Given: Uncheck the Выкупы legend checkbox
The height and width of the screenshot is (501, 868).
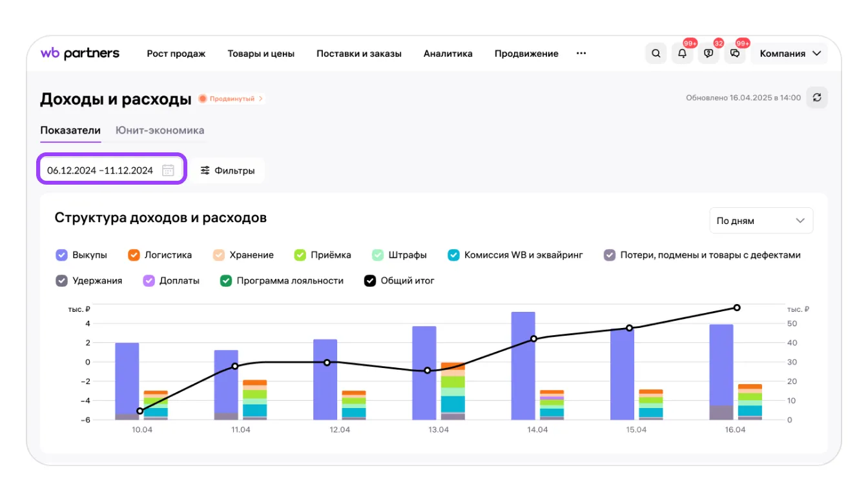Looking at the screenshot, I should 62,255.
